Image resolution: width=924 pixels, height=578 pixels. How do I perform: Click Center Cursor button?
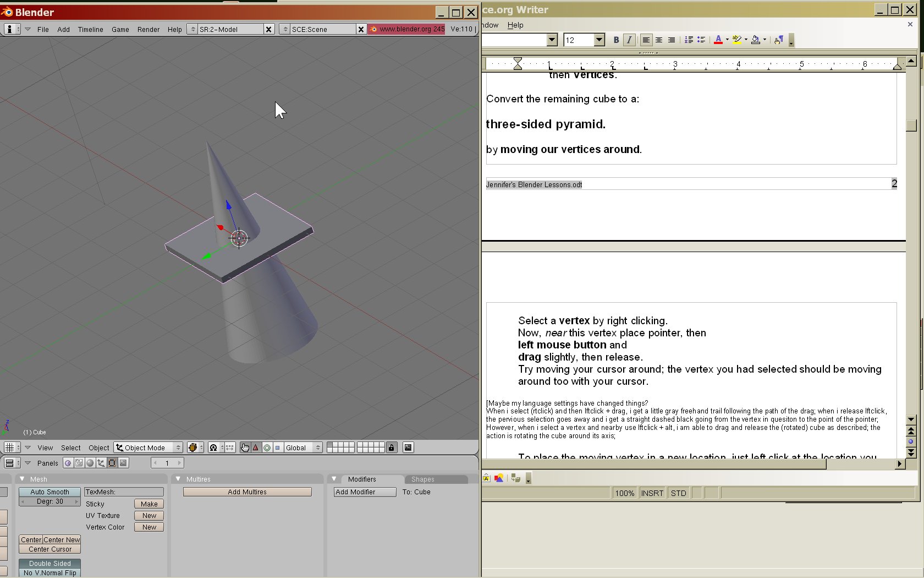coord(50,549)
